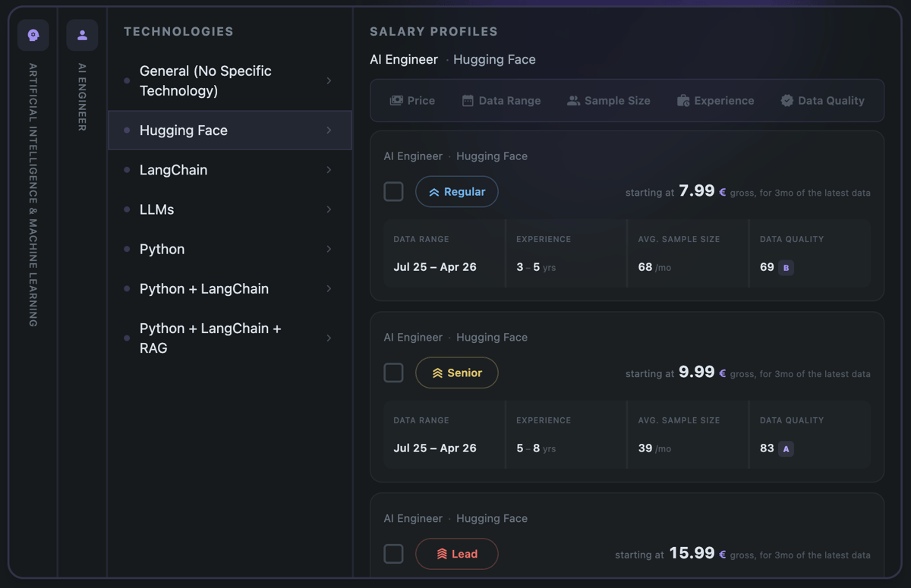Click the vertical AI Engineer label
Screen dimensions: 911x588
click(82, 97)
